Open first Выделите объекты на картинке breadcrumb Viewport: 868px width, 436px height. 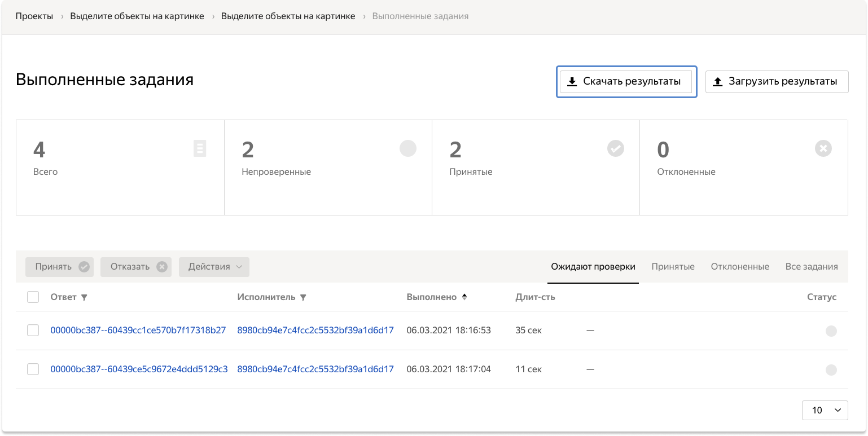click(137, 16)
